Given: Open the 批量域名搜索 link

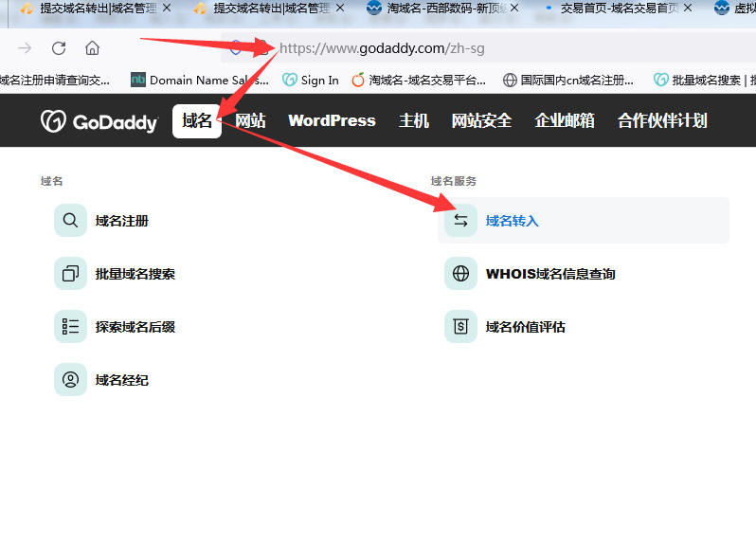Looking at the screenshot, I should (135, 274).
